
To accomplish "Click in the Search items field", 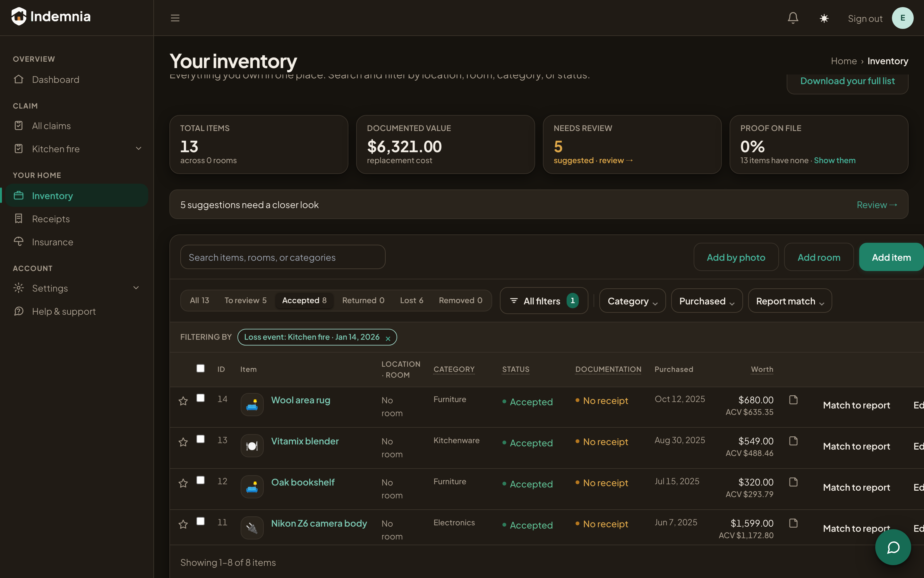I will click(283, 257).
